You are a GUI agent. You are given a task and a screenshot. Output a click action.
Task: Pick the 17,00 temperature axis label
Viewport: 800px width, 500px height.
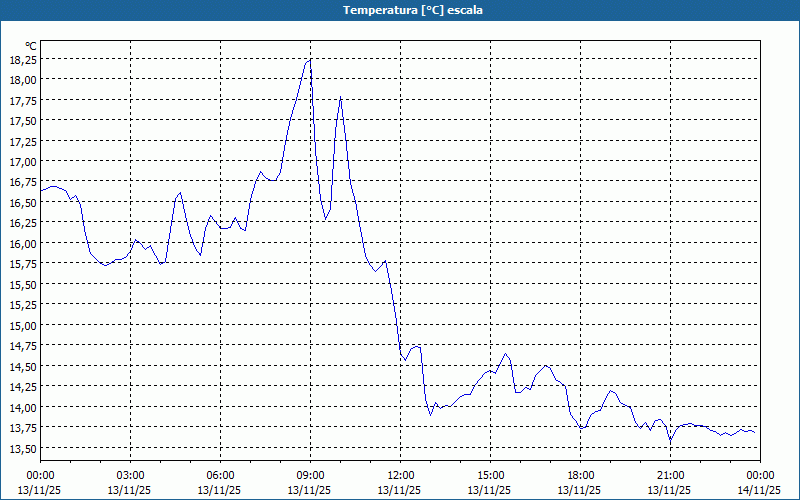click(x=22, y=162)
